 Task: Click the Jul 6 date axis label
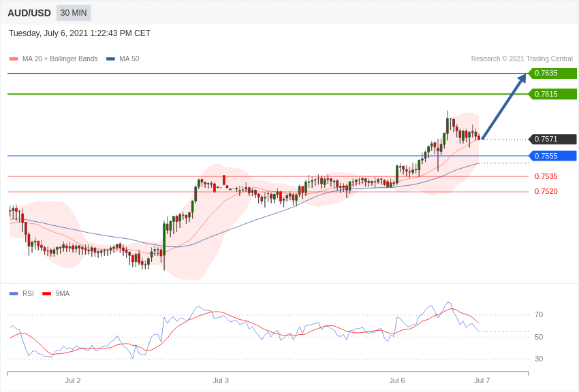[x=397, y=380]
